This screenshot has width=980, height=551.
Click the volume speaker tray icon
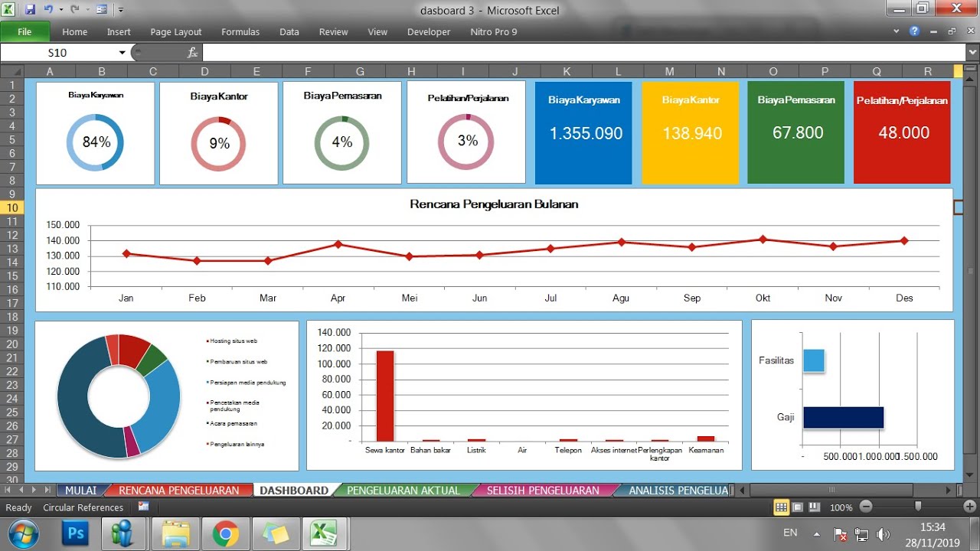pyautogui.click(x=883, y=534)
